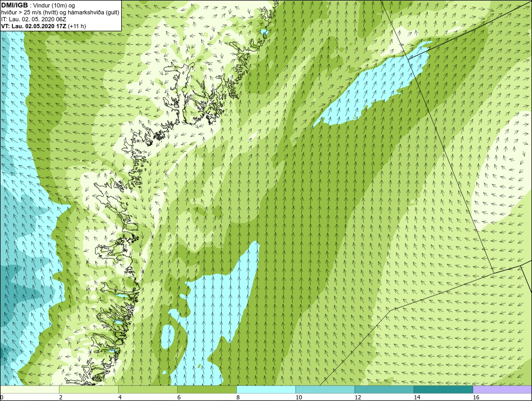
Task: Click the legend value label '6'
Action: point(179,397)
